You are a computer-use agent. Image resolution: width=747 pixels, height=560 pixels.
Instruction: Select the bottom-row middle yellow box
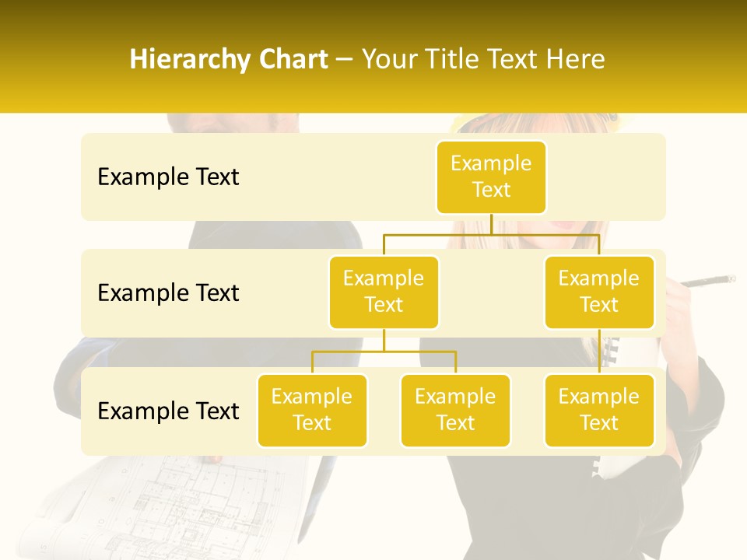pyautogui.click(x=455, y=411)
